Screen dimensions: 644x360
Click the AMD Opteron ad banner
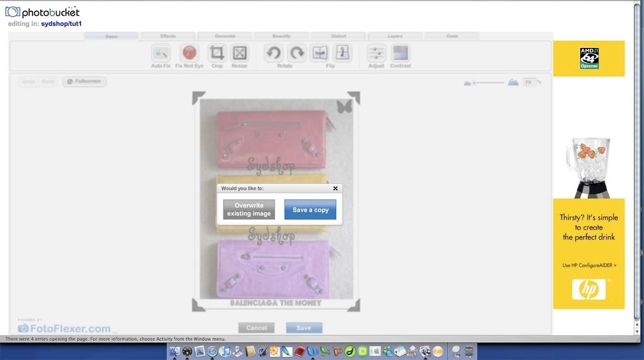click(589, 59)
